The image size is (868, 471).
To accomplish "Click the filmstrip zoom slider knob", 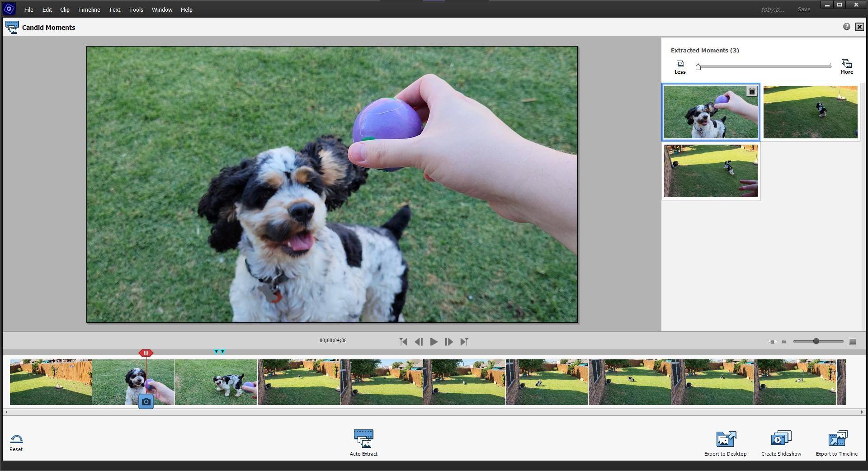I will point(816,341).
